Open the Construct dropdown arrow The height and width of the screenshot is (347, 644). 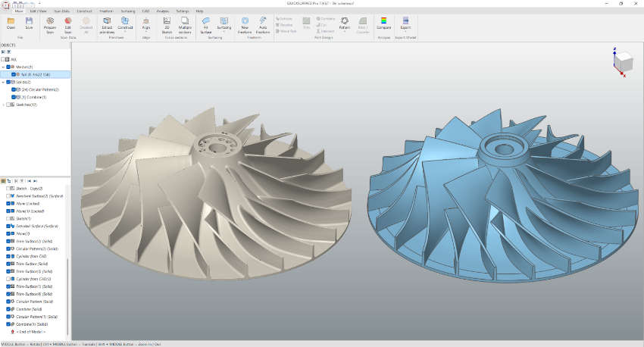tap(125, 32)
